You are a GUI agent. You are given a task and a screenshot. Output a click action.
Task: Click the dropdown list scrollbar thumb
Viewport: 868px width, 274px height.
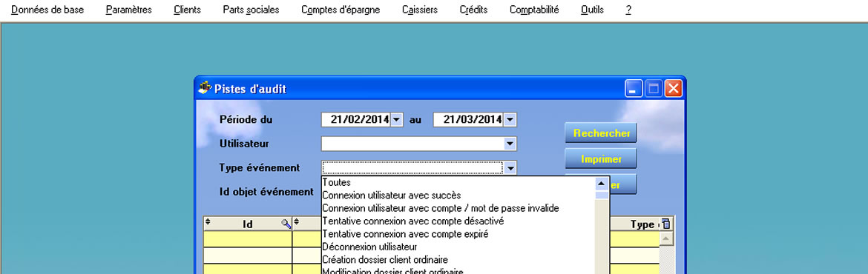(x=602, y=195)
